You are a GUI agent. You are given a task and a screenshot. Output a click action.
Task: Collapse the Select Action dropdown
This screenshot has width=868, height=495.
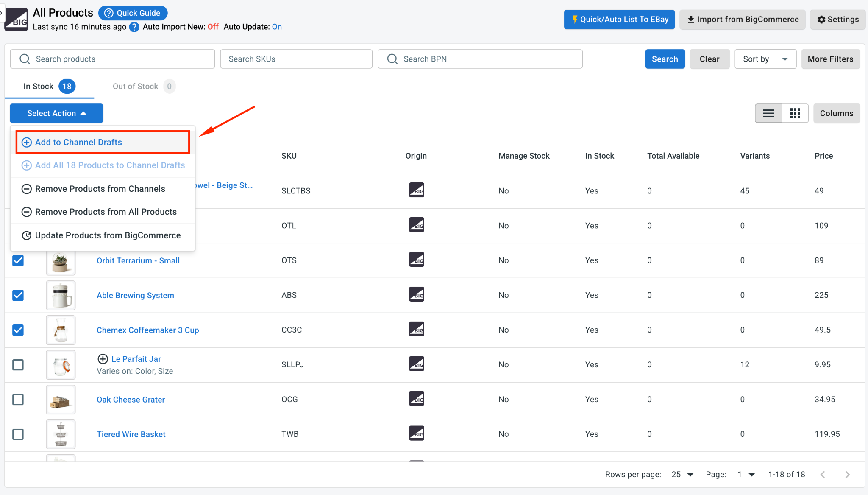56,113
